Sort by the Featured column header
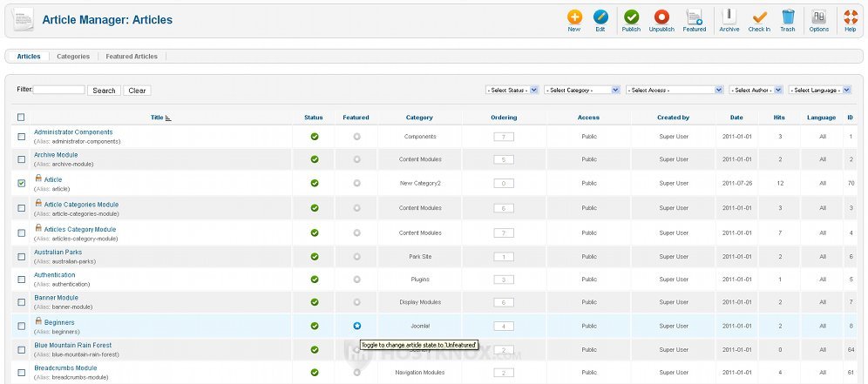Viewport: 868px width, 384px height. click(x=356, y=118)
